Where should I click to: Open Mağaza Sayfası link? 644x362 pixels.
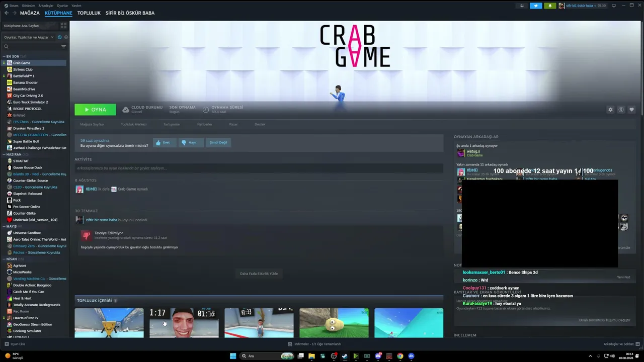pos(92,124)
